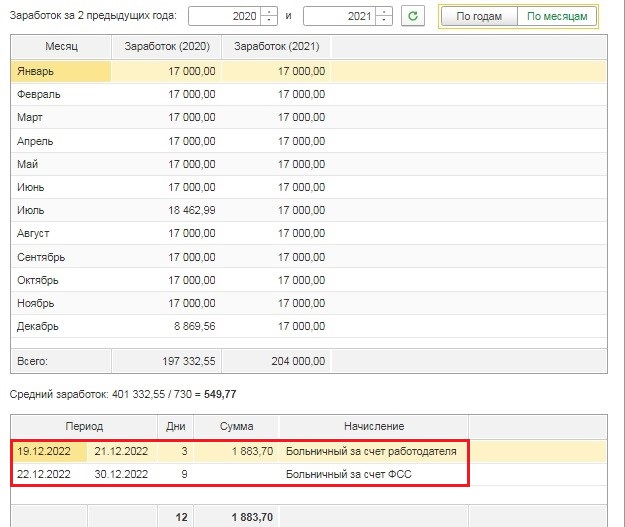
Task: Click the Месяц column header
Action: (61, 47)
